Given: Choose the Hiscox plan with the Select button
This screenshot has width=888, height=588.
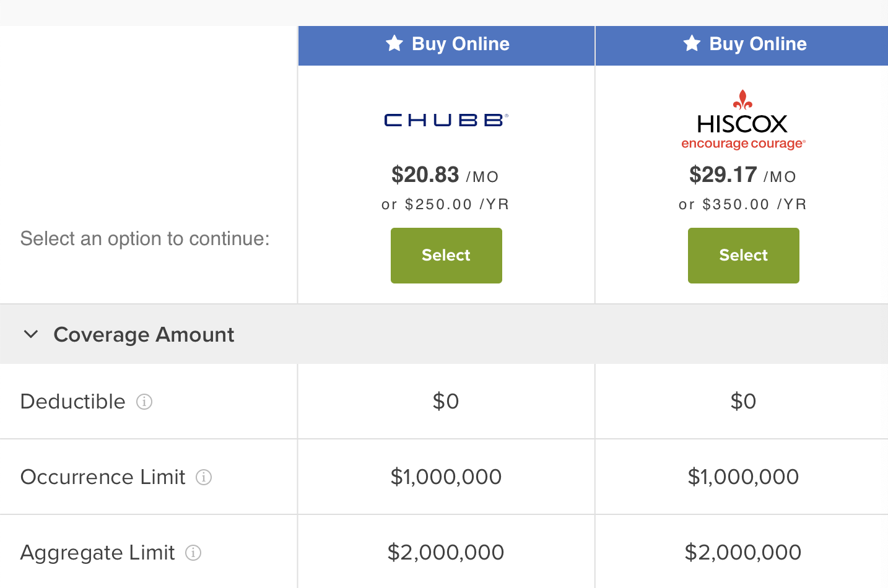Looking at the screenshot, I should pos(743,256).
